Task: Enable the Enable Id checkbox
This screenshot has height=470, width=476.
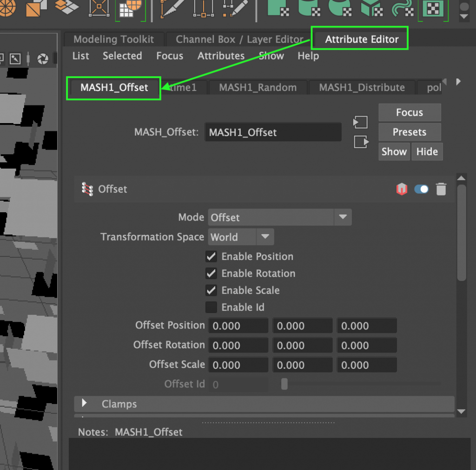Action: 211,307
